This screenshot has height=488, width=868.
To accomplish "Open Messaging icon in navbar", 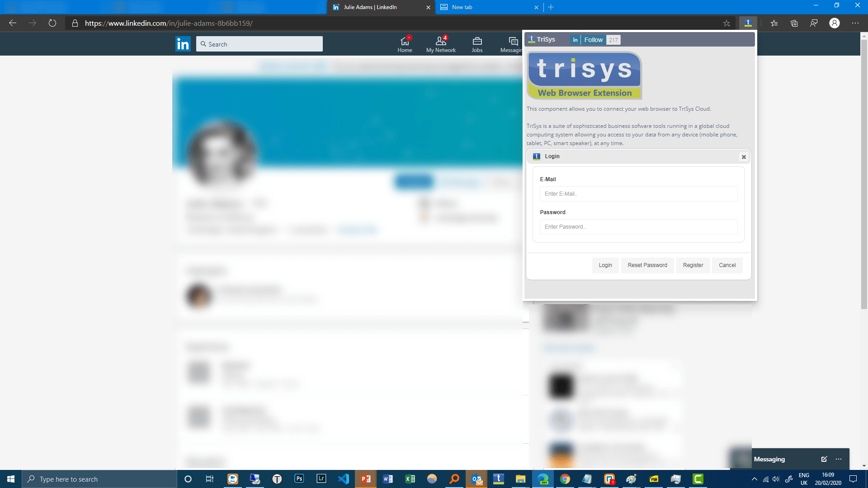I will point(512,43).
